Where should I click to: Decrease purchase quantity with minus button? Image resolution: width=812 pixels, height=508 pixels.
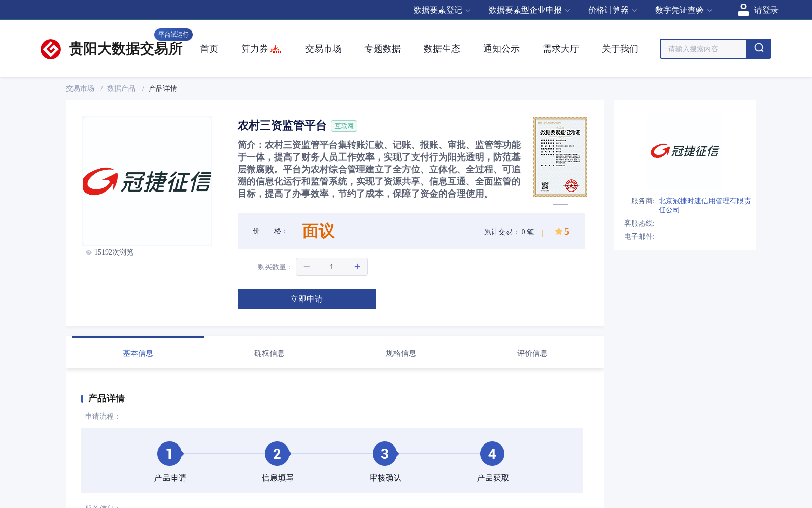point(307,267)
